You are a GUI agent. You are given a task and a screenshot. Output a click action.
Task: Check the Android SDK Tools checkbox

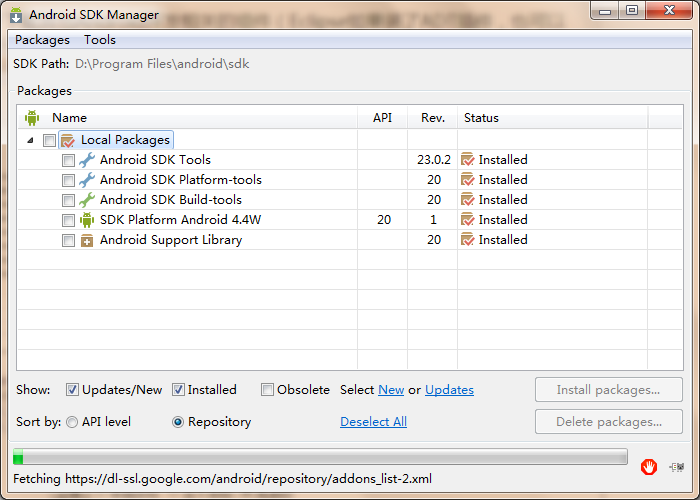click(x=68, y=160)
